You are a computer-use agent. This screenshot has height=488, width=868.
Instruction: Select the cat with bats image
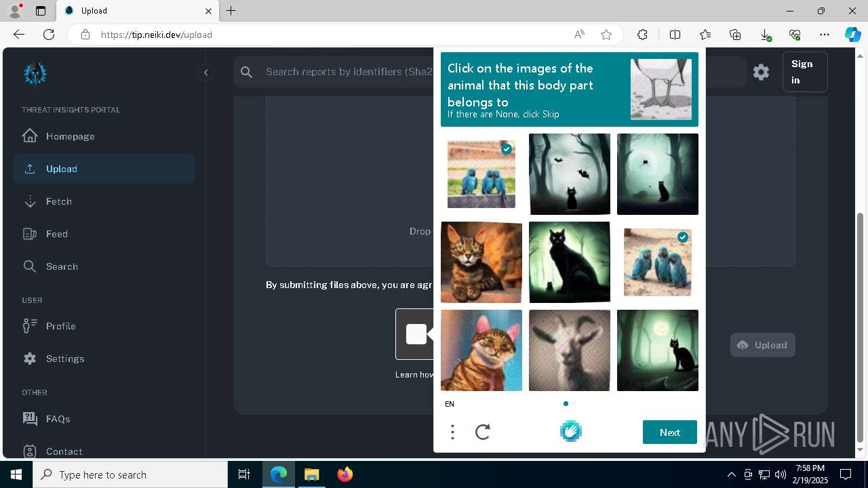point(570,174)
